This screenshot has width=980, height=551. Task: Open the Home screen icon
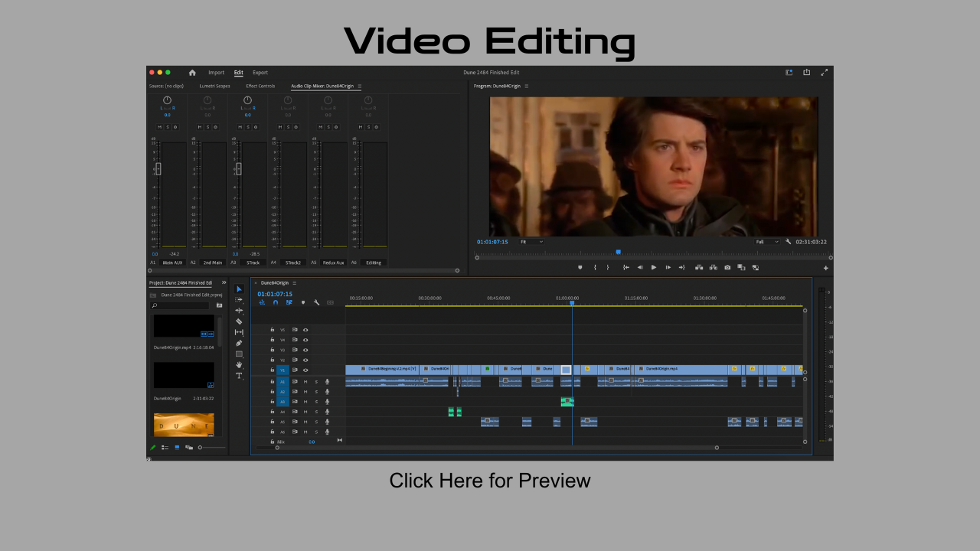click(192, 73)
